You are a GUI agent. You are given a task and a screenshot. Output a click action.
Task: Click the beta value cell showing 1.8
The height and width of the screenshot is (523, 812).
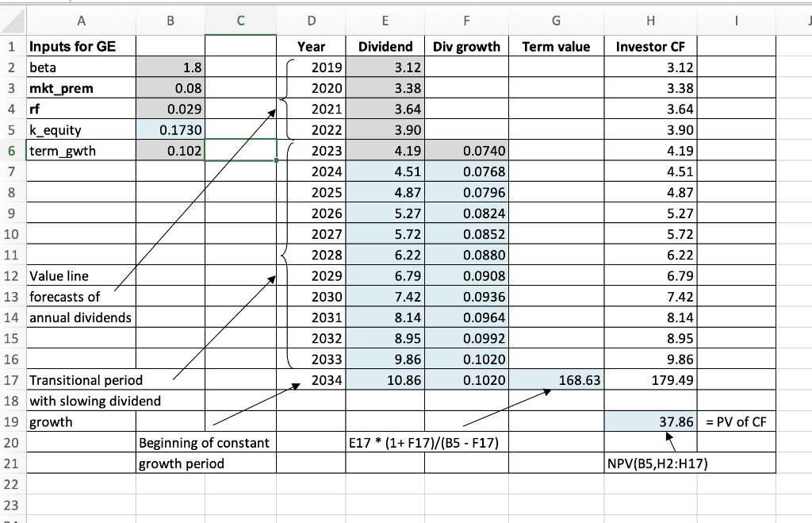[170, 67]
